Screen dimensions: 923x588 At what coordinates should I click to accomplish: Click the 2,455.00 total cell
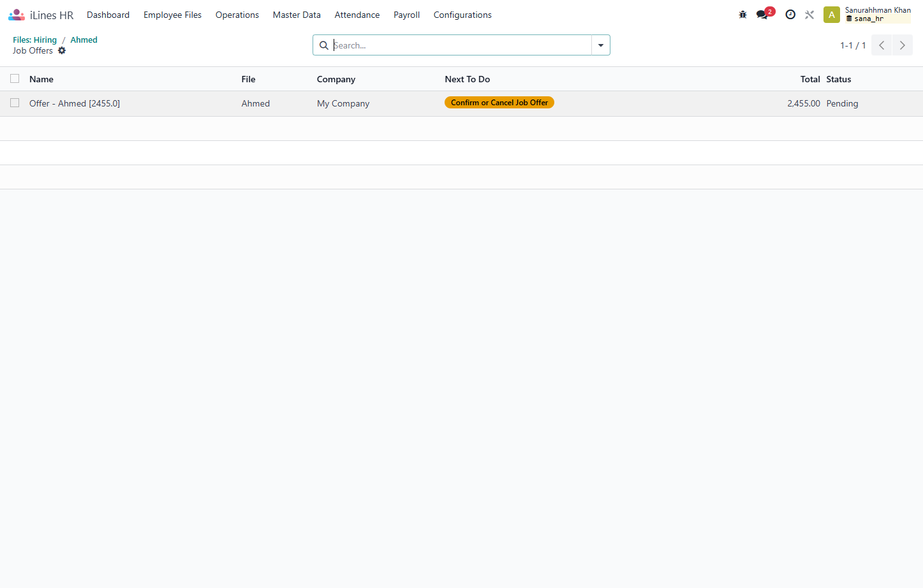point(804,103)
